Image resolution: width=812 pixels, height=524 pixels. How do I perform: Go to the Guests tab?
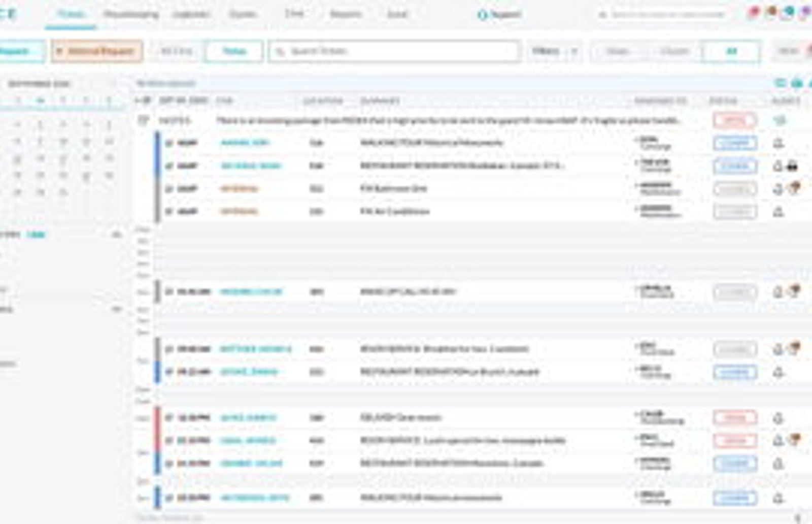tap(243, 14)
